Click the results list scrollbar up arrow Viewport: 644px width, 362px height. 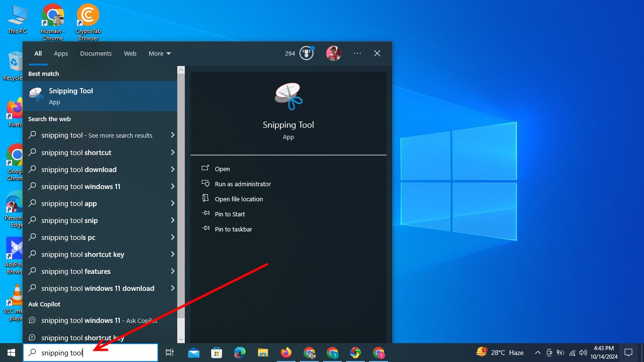tap(181, 70)
